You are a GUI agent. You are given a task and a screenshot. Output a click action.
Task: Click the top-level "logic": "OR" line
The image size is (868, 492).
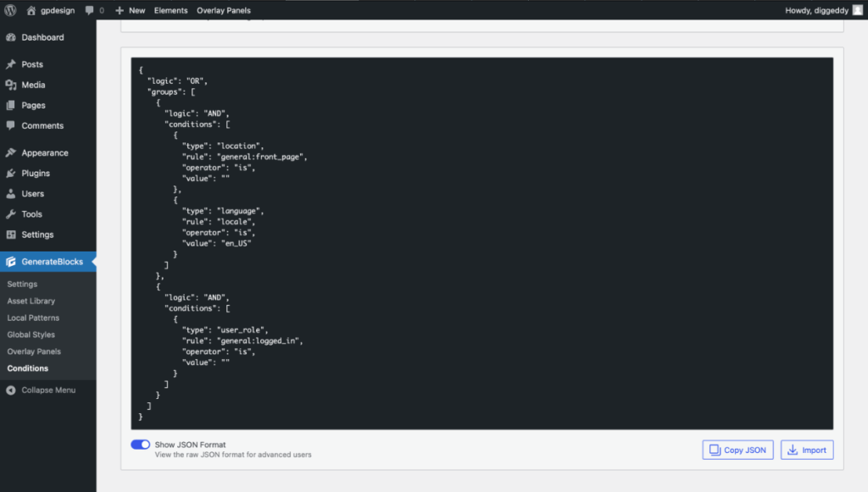point(177,81)
